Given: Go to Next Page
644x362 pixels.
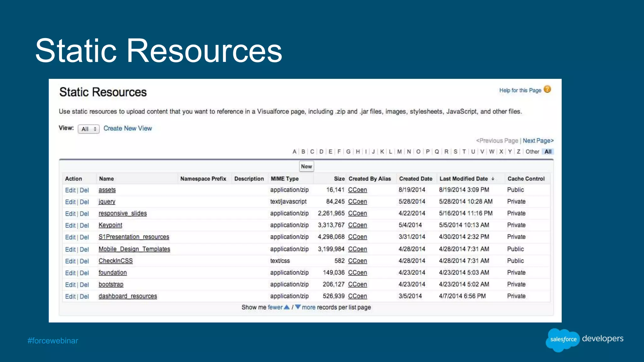Looking at the screenshot, I should (538, 141).
